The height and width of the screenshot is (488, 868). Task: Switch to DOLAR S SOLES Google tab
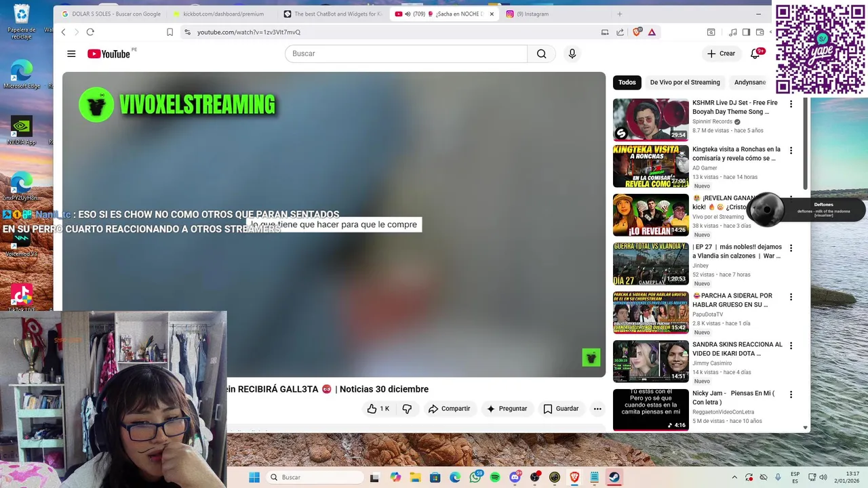point(111,14)
